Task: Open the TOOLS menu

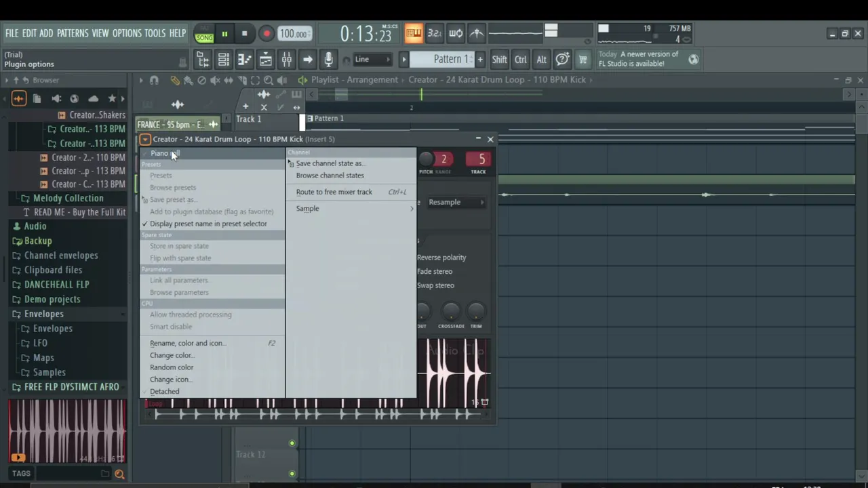Action: click(155, 33)
